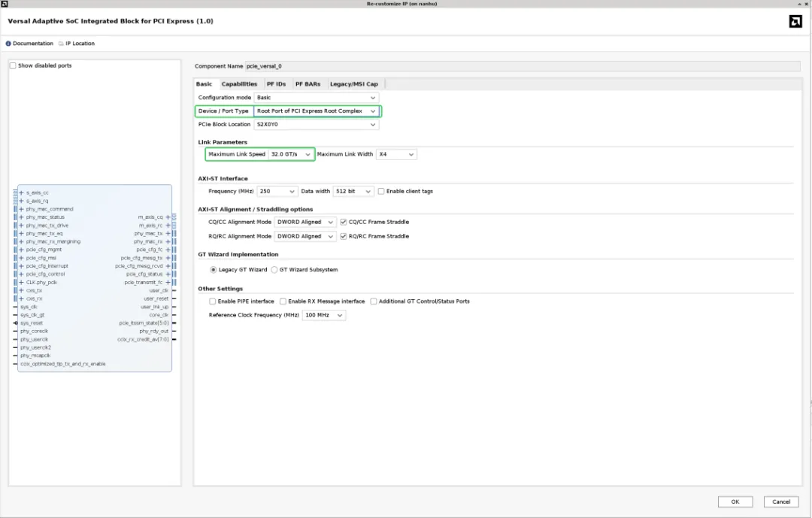
Task: Click the IP Location folder icon
Action: [61, 44]
